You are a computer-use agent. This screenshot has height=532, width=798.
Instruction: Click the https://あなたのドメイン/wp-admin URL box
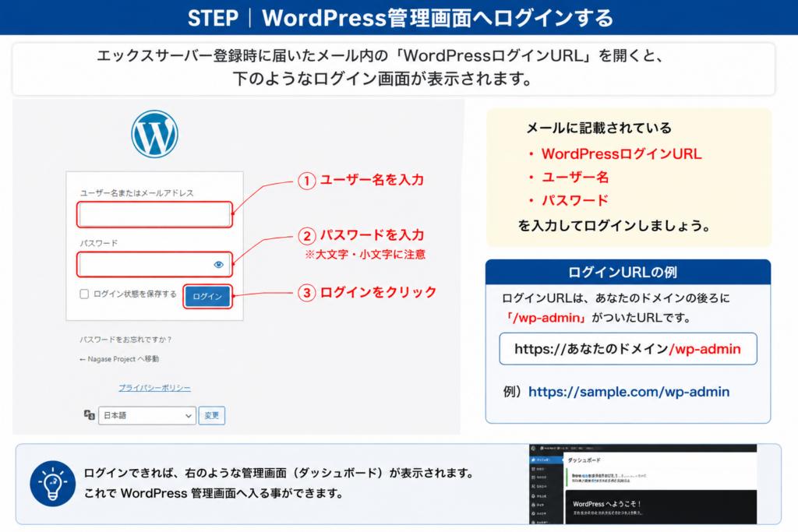628,349
